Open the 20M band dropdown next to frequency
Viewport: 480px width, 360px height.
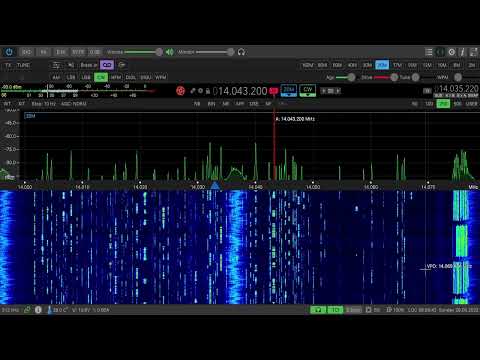289,90
